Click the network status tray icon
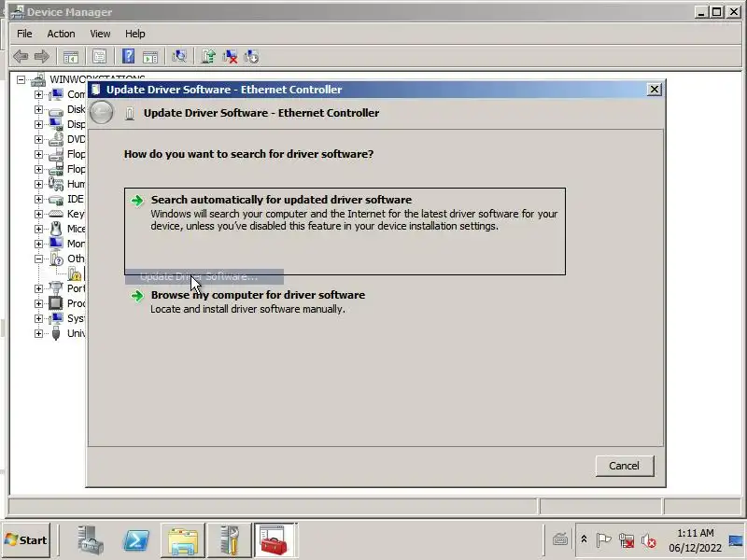This screenshot has height=560, width=747. click(x=626, y=540)
